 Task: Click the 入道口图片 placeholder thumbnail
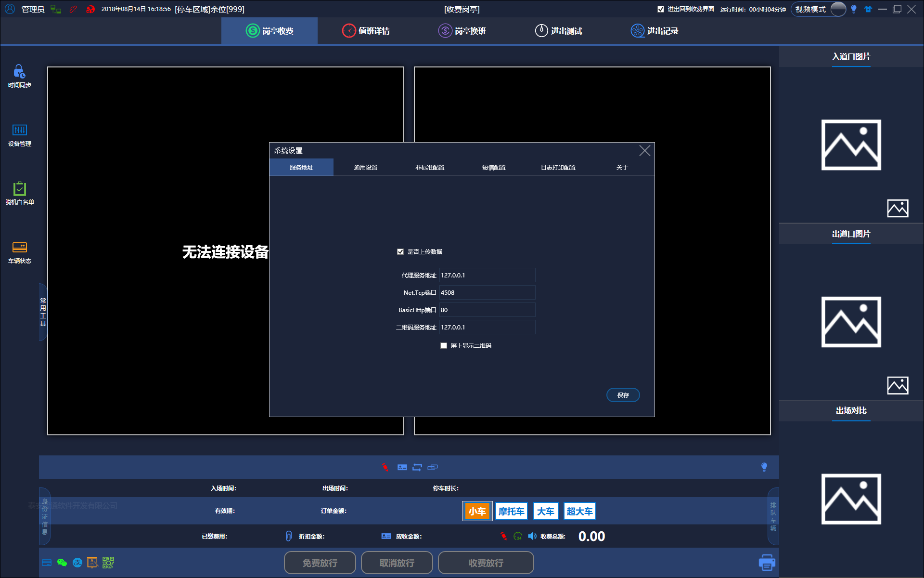click(851, 145)
